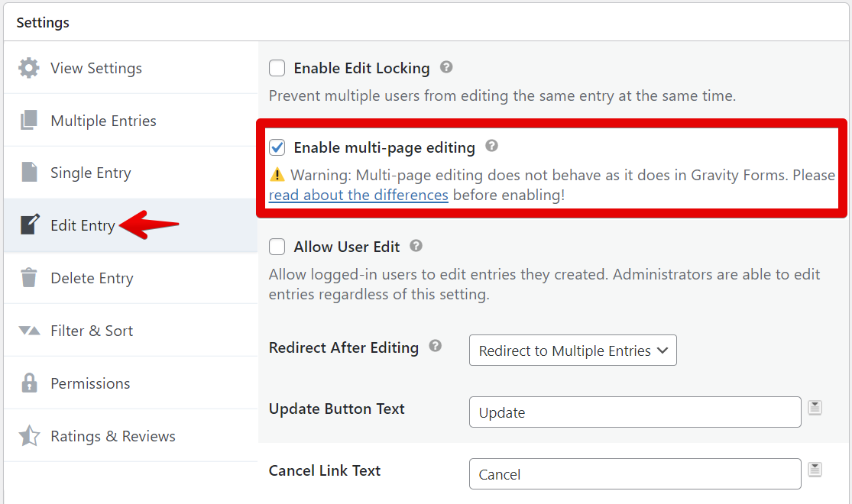Image resolution: width=852 pixels, height=504 pixels.
Task: Open the merge tag picker for Cancel Link Text
Action: pos(815,469)
